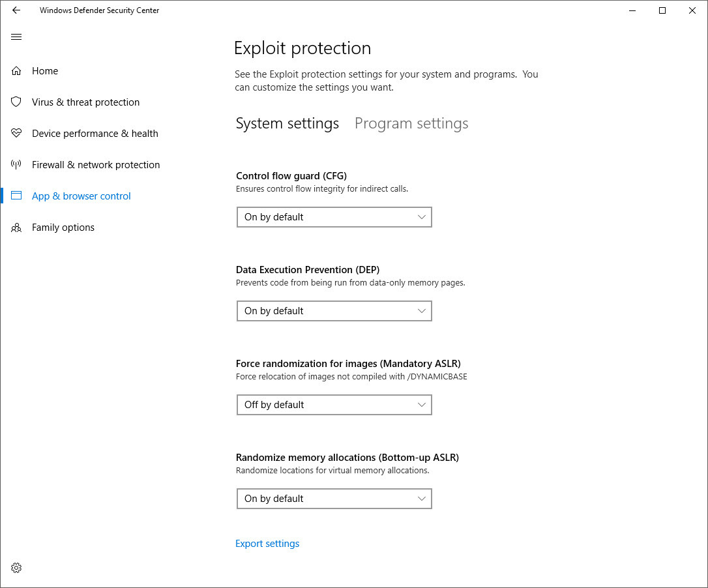Go to Device performance & health
708x588 pixels.
[95, 134]
